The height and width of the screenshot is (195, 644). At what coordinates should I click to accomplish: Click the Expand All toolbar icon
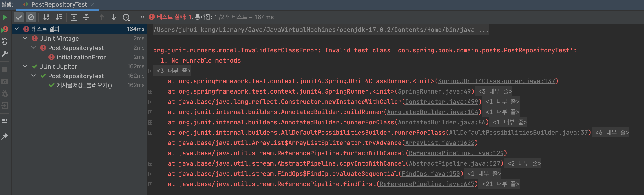[x=74, y=17]
